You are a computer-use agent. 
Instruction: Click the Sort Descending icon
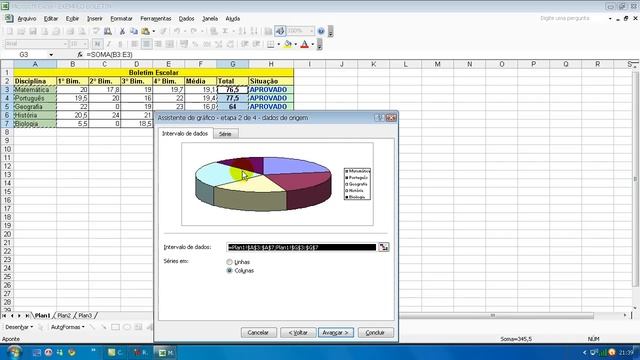[254, 31]
